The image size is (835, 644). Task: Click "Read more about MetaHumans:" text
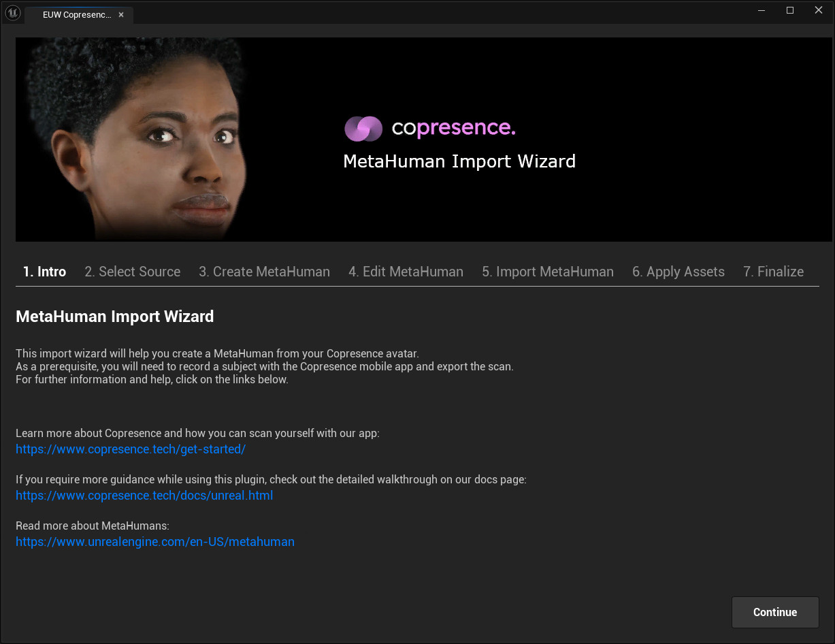[93, 526]
